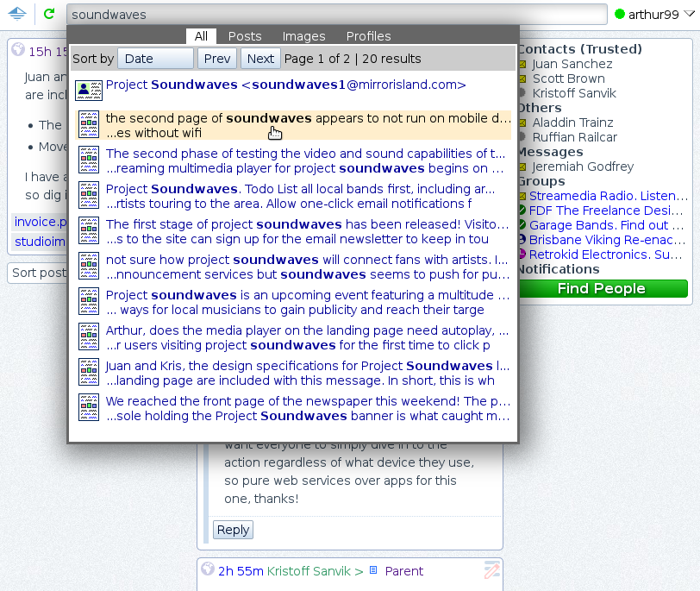This screenshot has width=700, height=591.
Task: Click the Next page button
Action: pos(260,59)
